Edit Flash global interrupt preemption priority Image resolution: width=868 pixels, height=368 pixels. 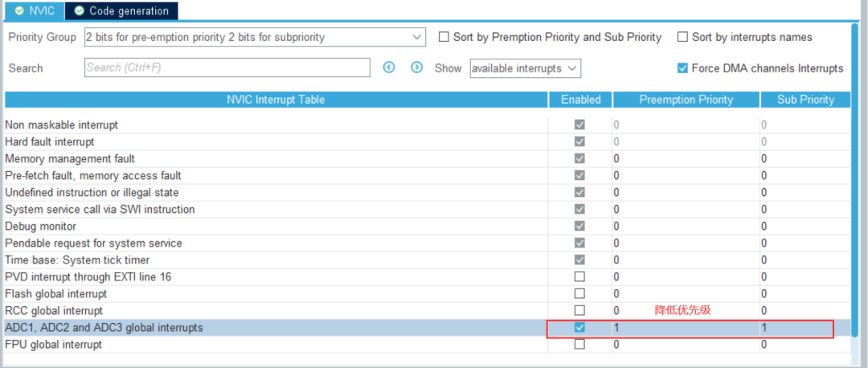click(x=686, y=293)
